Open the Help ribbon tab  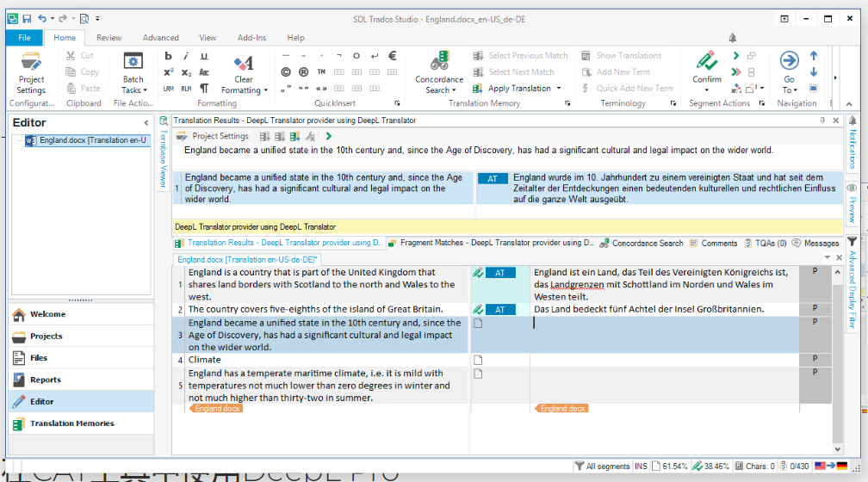295,38
